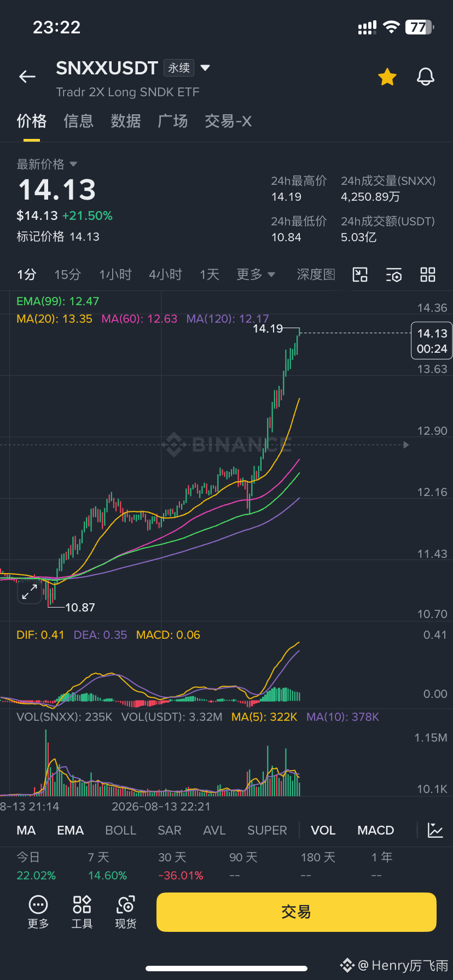Expand the 更多 interval dropdown
Screen dimensions: 453x980
[255, 275]
